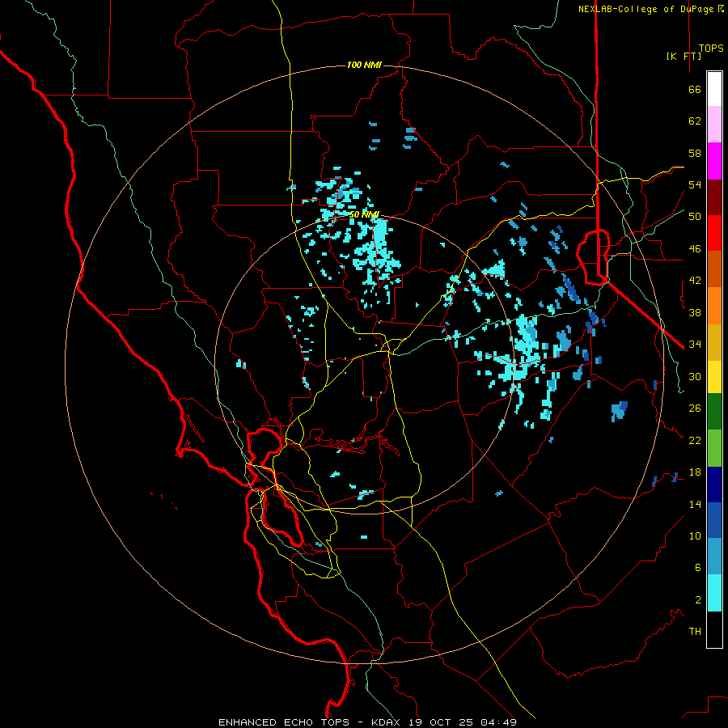
Task: Click the 22 legend value
Action: coord(695,440)
